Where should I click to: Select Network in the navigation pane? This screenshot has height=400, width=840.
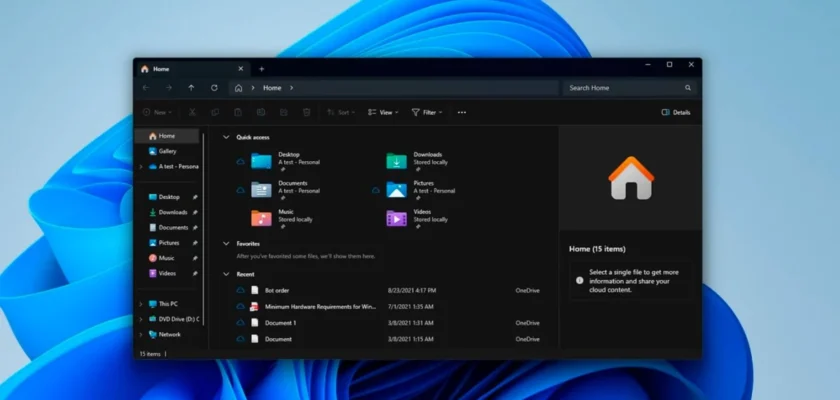click(169, 334)
